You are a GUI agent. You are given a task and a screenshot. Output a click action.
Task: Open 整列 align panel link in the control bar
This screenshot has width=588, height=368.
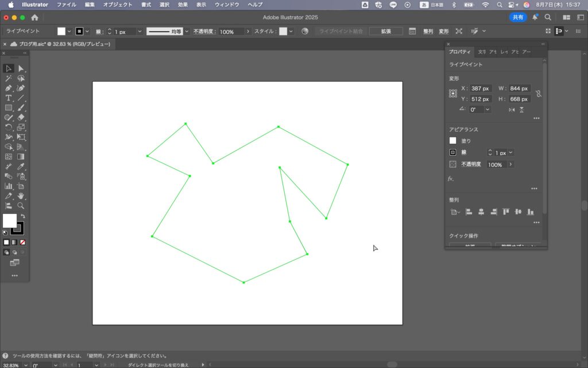(428, 31)
